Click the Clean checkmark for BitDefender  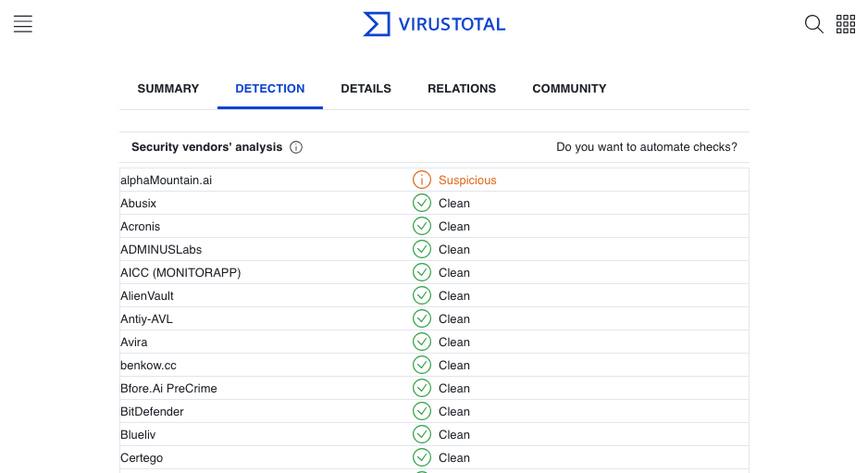(422, 412)
